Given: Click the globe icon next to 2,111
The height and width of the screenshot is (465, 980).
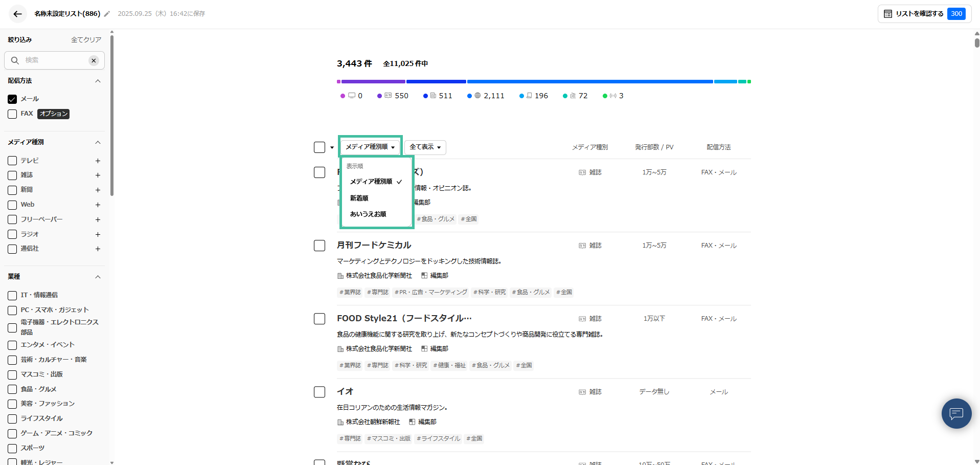Looking at the screenshot, I should click(477, 95).
